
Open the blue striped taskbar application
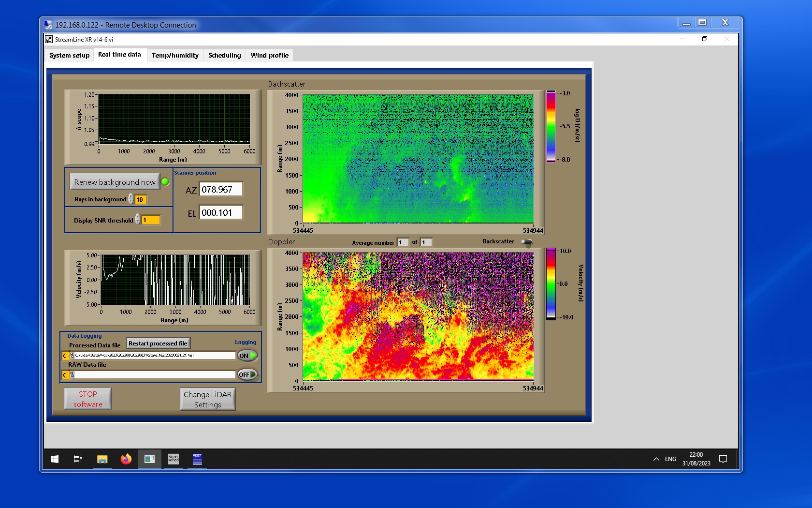click(197, 459)
